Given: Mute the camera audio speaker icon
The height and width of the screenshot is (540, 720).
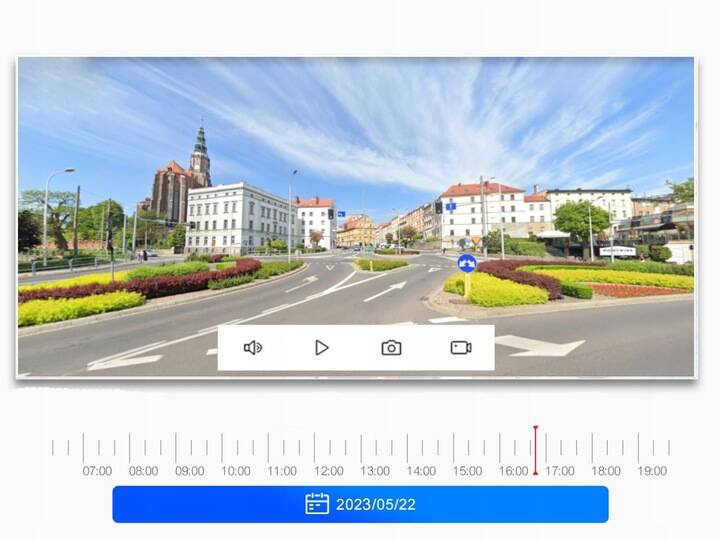Looking at the screenshot, I should (x=253, y=348).
